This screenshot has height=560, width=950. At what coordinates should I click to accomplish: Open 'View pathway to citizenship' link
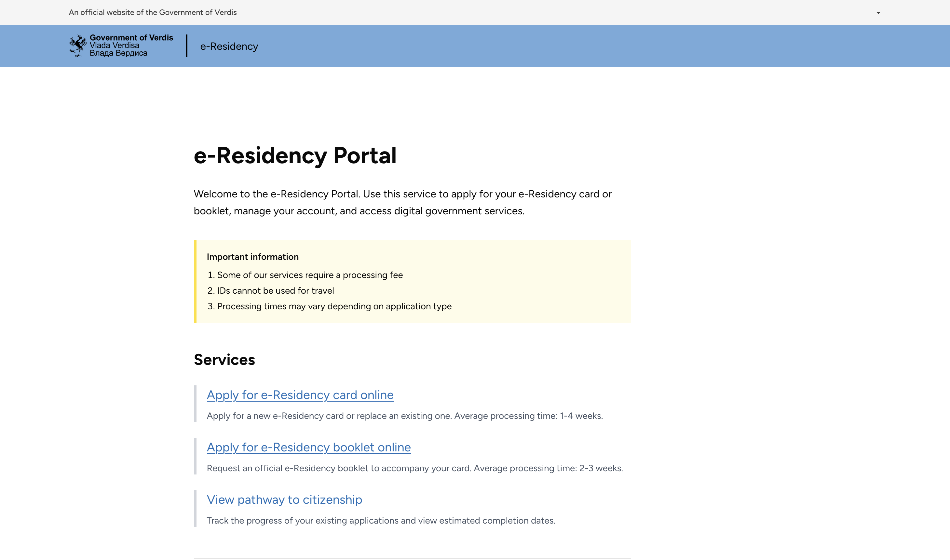click(x=284, y=500)
